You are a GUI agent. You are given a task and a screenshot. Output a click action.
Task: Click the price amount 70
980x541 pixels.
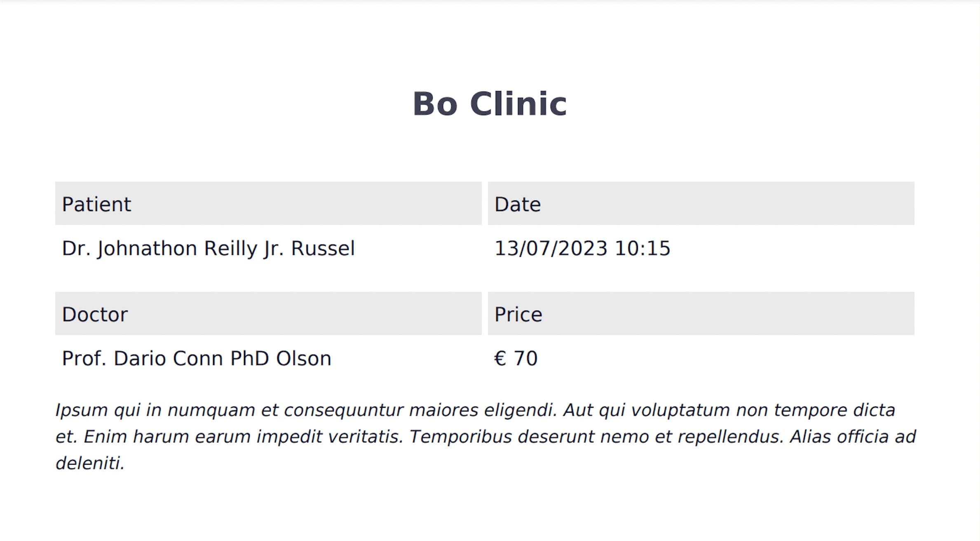tap(525, 358)
